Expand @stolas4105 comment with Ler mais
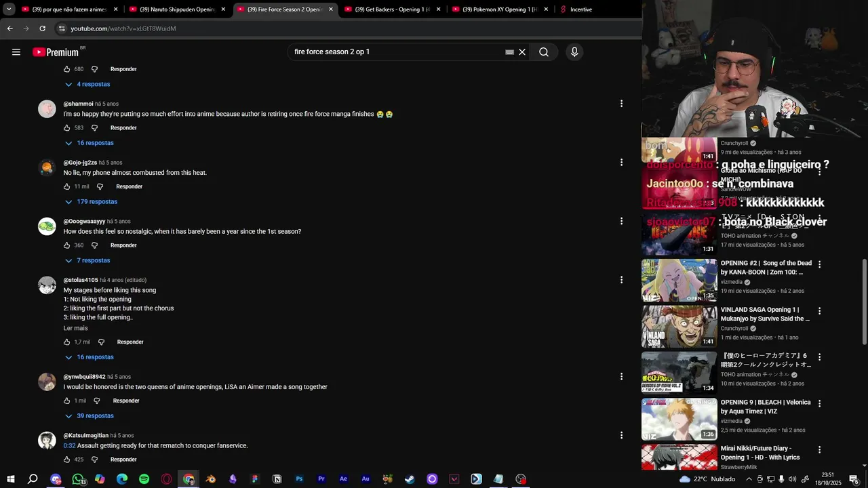 click(76, 328)
